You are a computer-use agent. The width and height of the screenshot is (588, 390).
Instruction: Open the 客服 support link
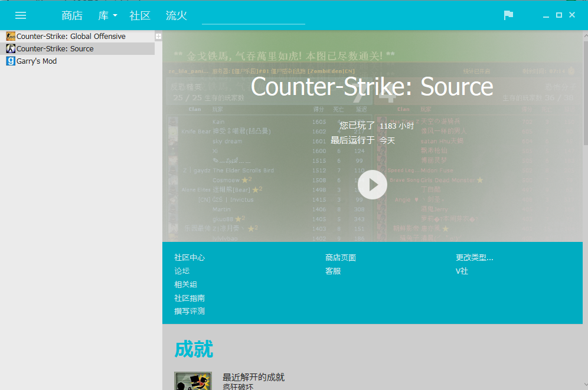(333, 271)
